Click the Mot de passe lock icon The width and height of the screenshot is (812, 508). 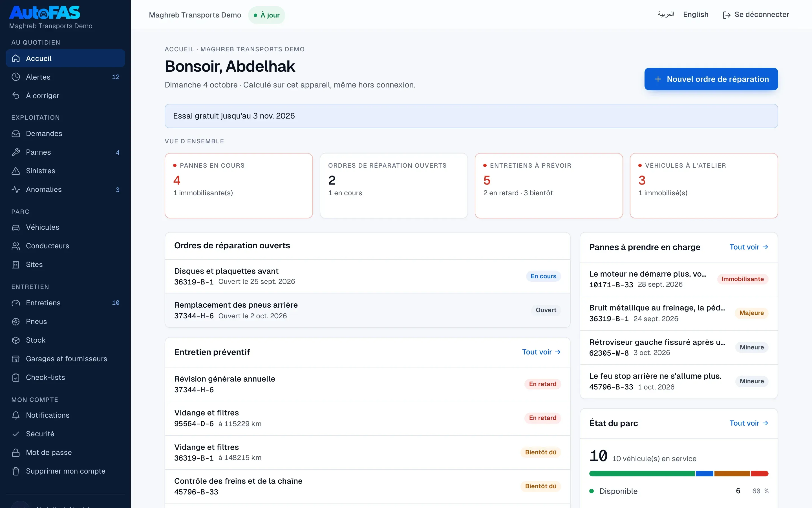pos(16,453)
